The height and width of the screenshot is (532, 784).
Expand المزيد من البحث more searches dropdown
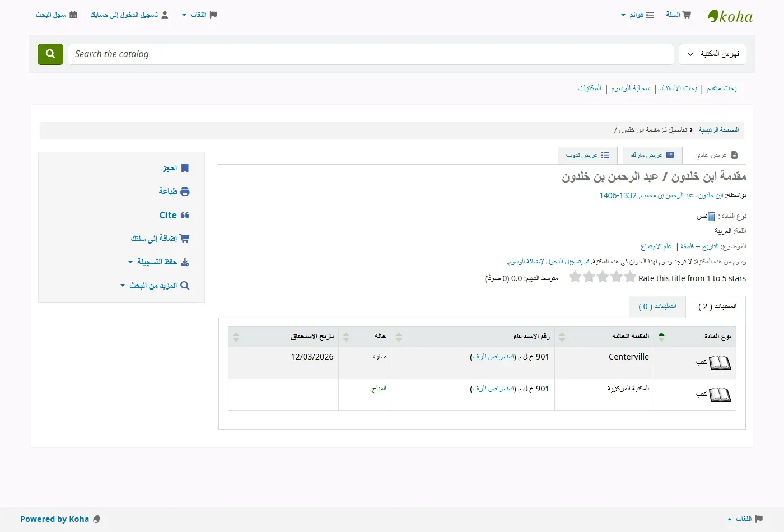coord(155,286)
